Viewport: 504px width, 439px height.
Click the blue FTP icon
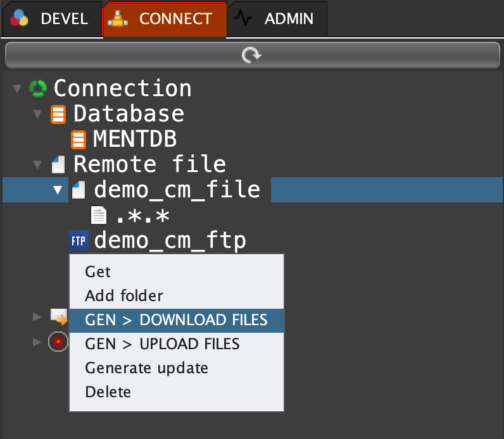click(79, 241)
